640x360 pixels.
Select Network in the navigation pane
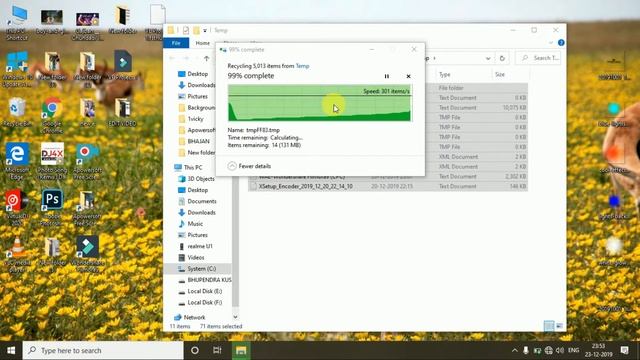coord(194,317)
